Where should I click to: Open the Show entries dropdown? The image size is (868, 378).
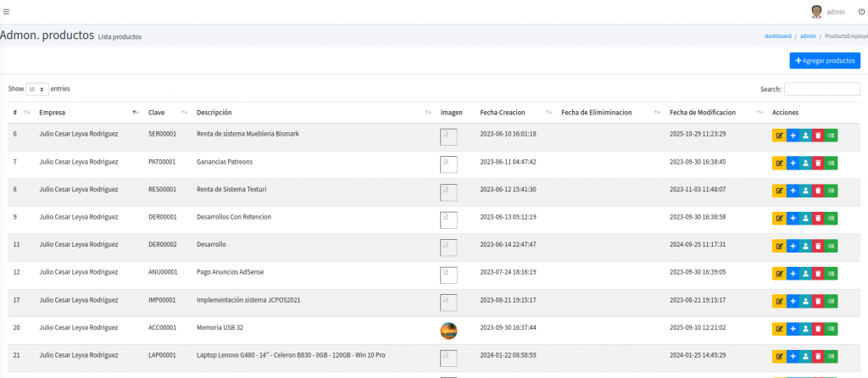coord(37,89)
